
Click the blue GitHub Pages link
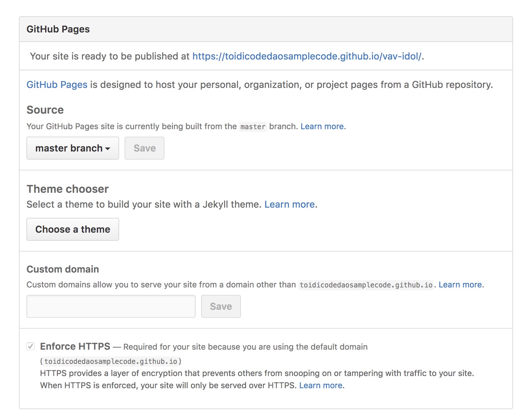pyautogui.click(x=57, y=85)
